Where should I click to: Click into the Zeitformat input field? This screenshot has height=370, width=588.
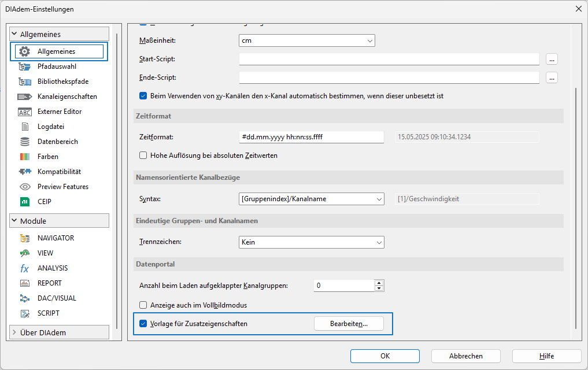[x=311, y=137]
